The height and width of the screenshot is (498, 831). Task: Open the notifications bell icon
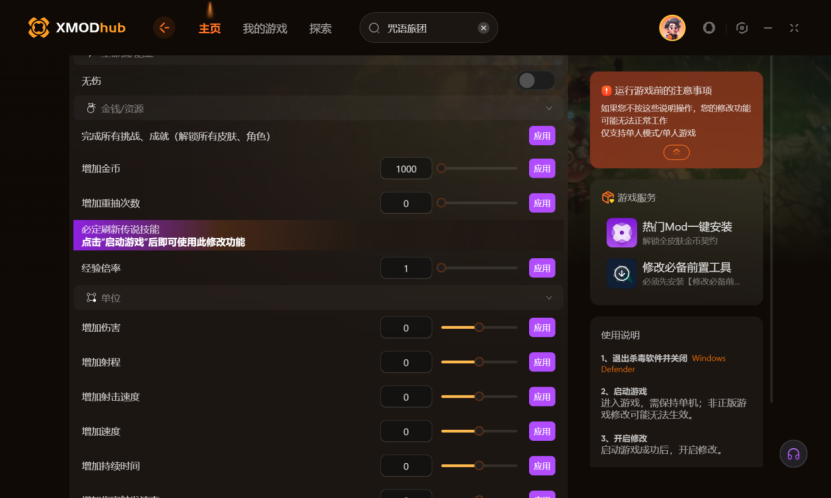[709, 28]
